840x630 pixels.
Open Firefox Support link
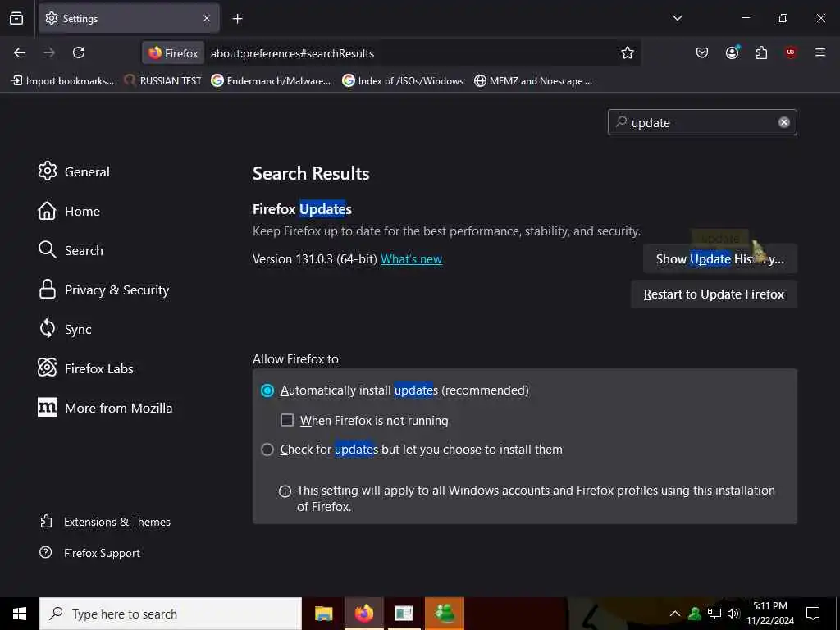pyautogui.click(x=90, y=553)
